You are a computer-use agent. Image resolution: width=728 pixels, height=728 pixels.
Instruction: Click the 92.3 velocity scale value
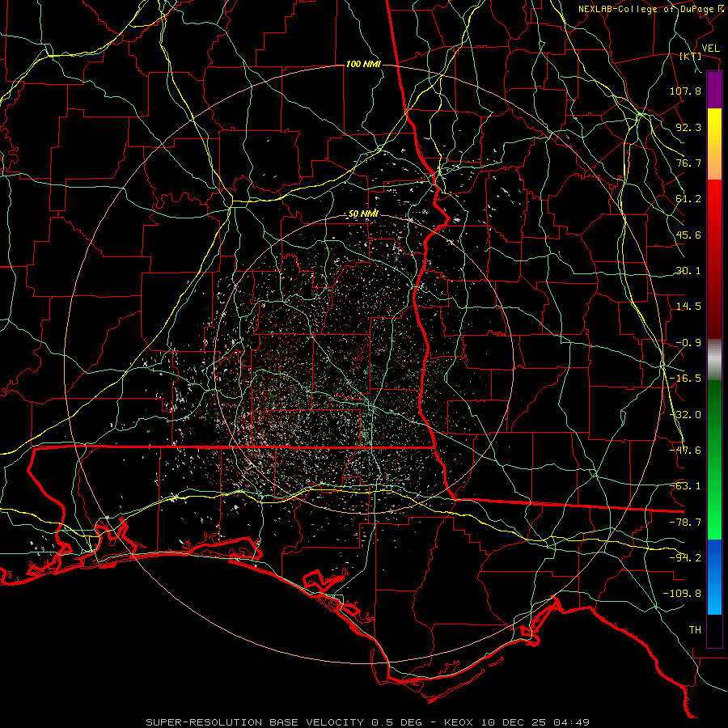point(688,127)
